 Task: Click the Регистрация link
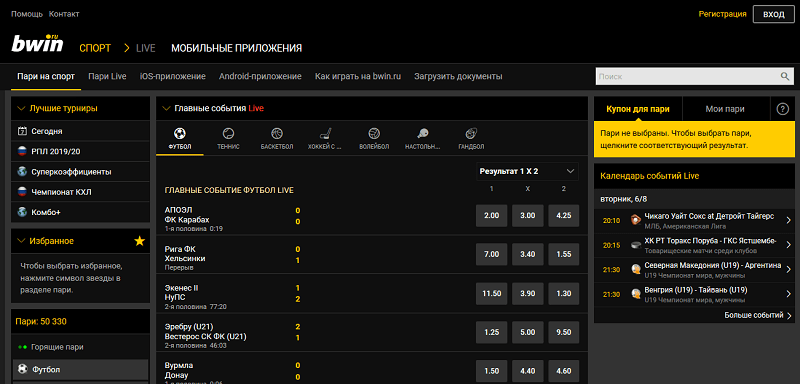pos(722,14)
